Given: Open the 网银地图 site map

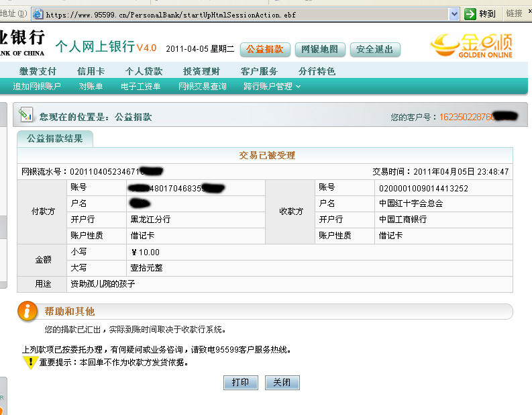Looking at the screenshot, I should pos(320,49).
